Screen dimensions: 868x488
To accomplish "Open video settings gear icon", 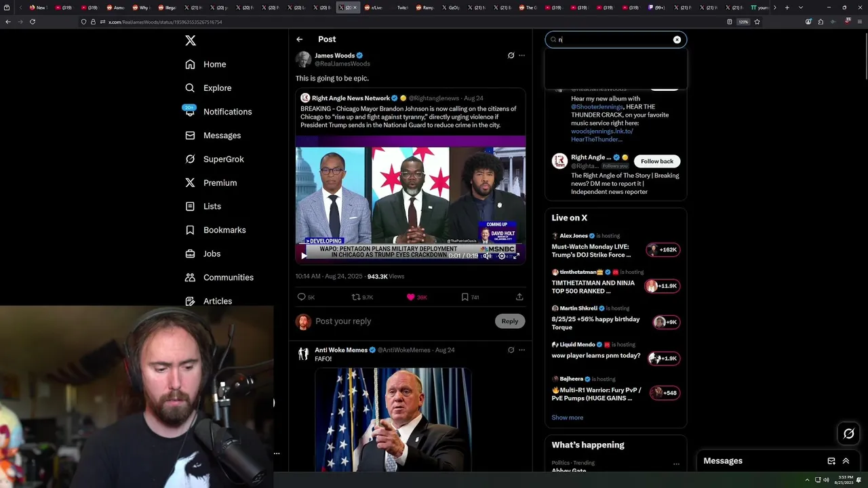I will (x=502, y=256).
